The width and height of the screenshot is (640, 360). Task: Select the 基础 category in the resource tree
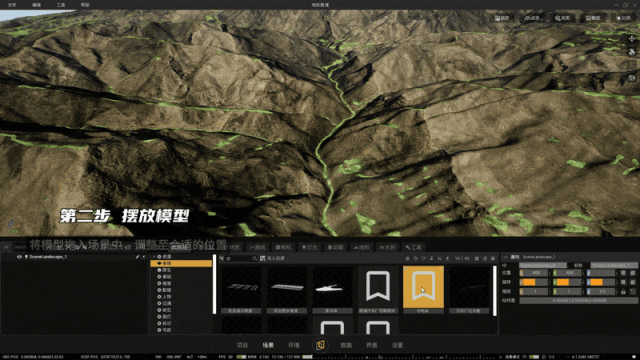[167, 277]
